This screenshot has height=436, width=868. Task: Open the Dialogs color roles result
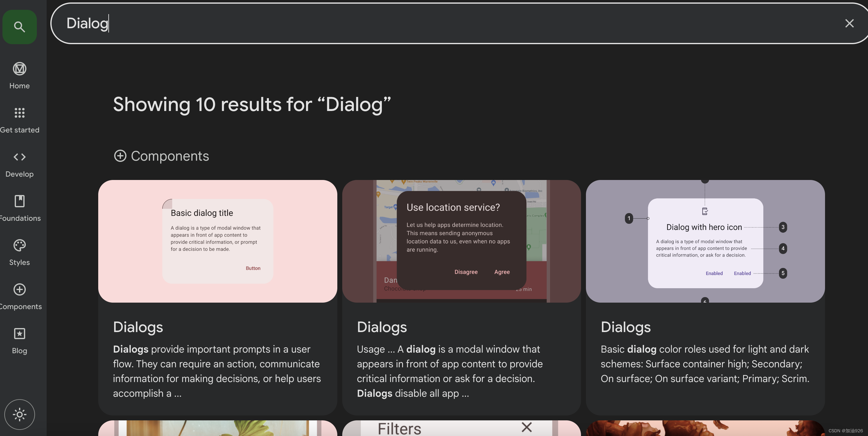(x=626, y=327)
